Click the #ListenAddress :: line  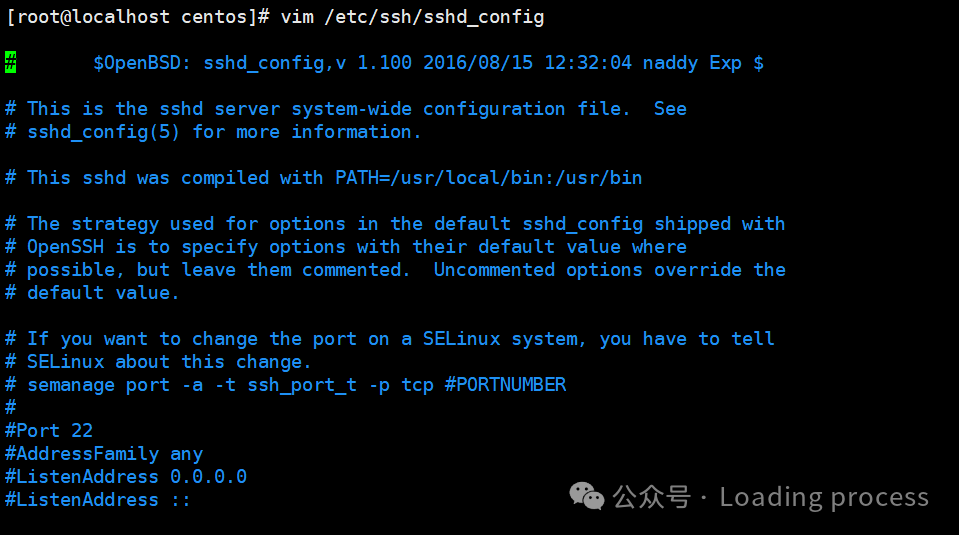(98, 500)
